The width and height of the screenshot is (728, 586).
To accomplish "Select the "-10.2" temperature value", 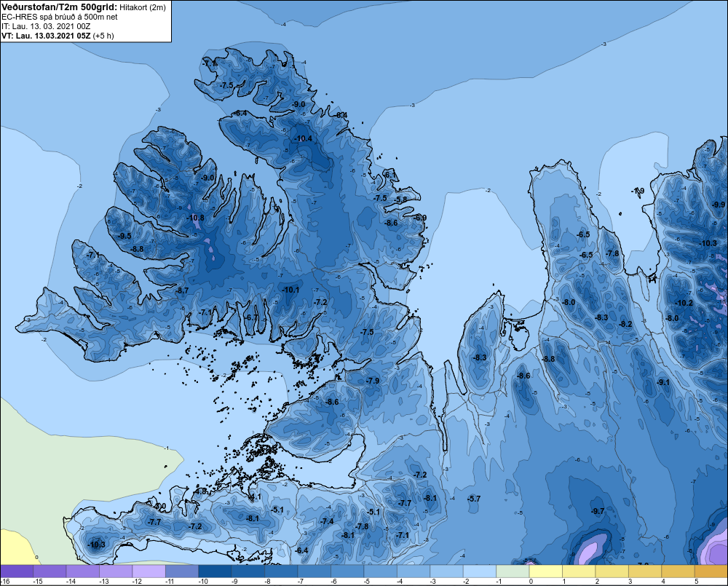I will (x=684, y=303).
